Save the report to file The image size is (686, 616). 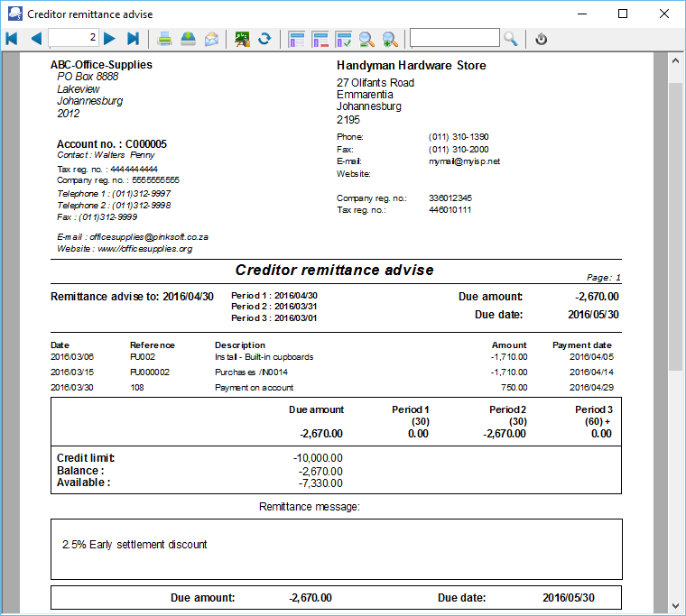[188, 39]
